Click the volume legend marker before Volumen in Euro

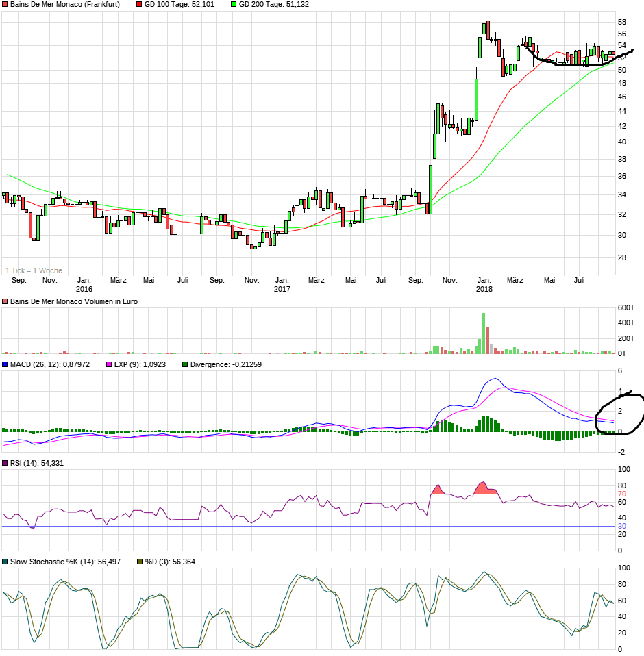click(x=5, y=301)
